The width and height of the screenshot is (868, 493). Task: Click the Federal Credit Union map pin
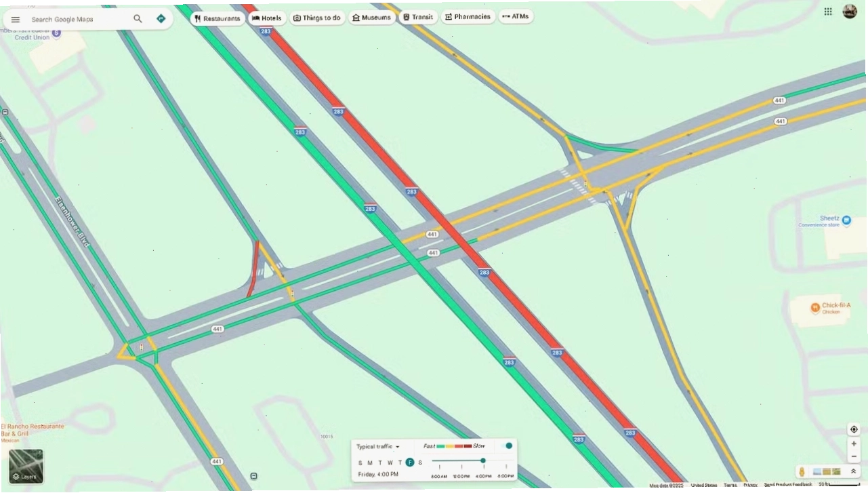56,33
